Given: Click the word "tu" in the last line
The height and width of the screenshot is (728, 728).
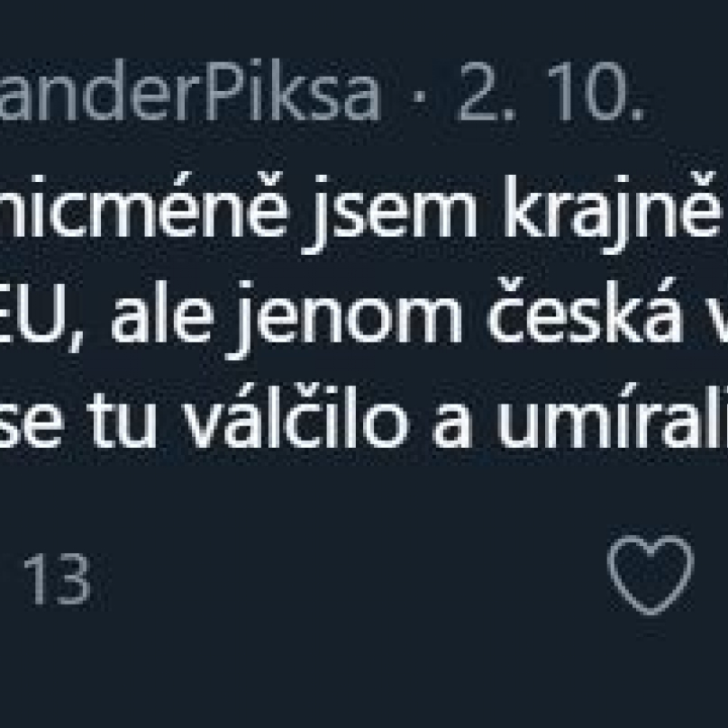Looking at the screenshot, I should [122, 419].
